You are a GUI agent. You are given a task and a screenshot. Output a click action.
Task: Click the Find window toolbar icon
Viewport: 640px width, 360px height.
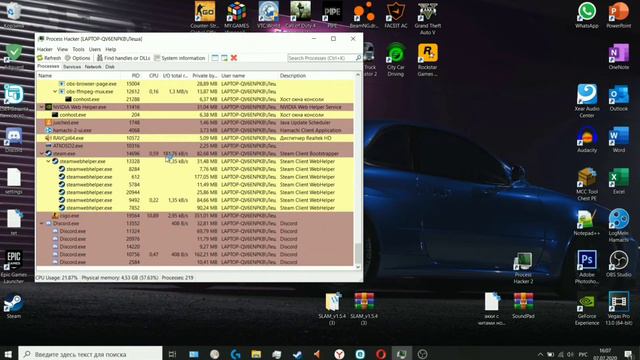(215, 58)
